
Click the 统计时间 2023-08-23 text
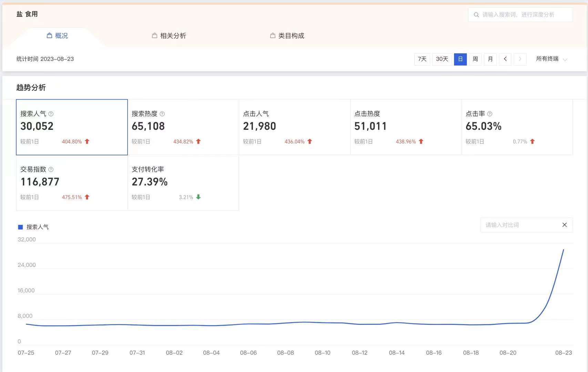tap(45, 59)
